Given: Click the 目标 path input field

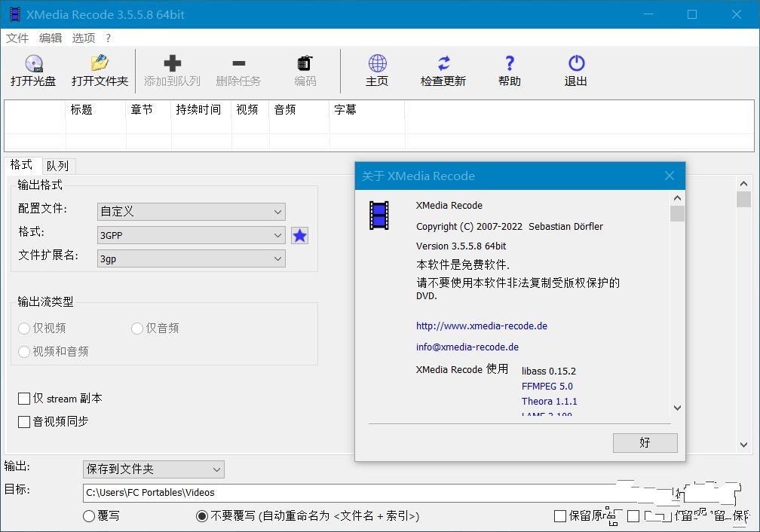Looking at the screenshot, I should coord(347,493).
